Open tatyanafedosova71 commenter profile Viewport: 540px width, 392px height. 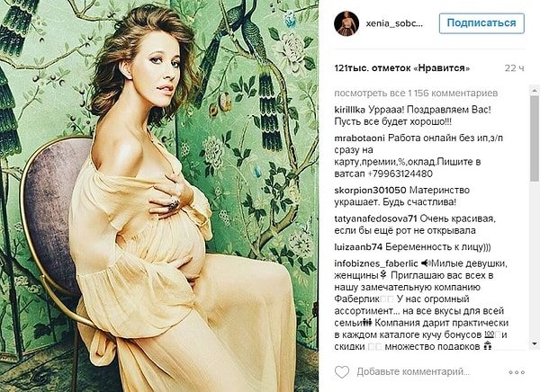pyautogui.click(x=375, y=218)
